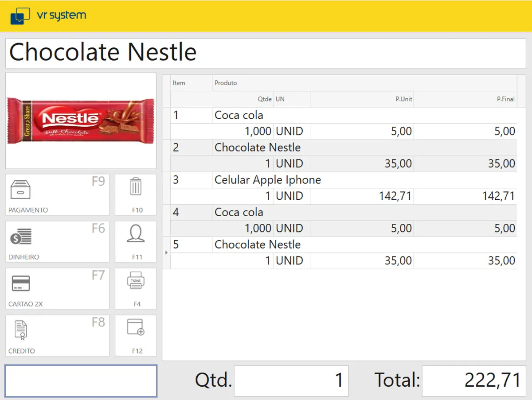Screen dimensions: 532x400
Task: Click the P.Final column header
Action: click(465, 99)
